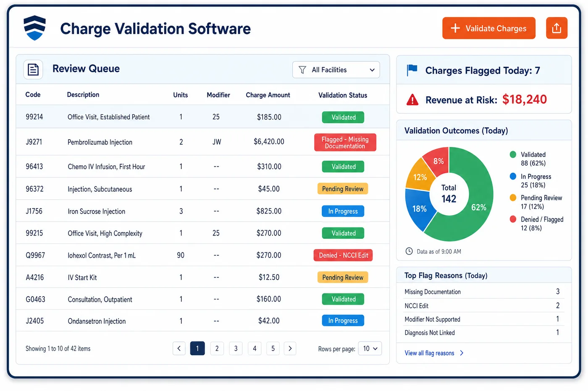The width and height of the screenshot is (588, 391).
Task: Click the Validate Charges button
Action: pyautogui.click(x=488, y=28)
